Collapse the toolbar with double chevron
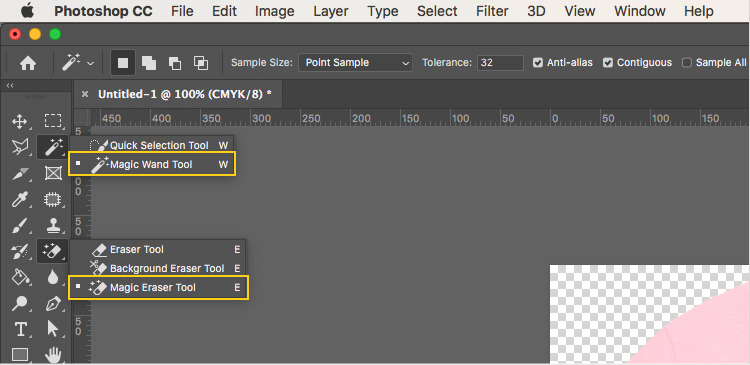Image resolution: width=750 pixels, height=365 pixels. coord(10,86)
